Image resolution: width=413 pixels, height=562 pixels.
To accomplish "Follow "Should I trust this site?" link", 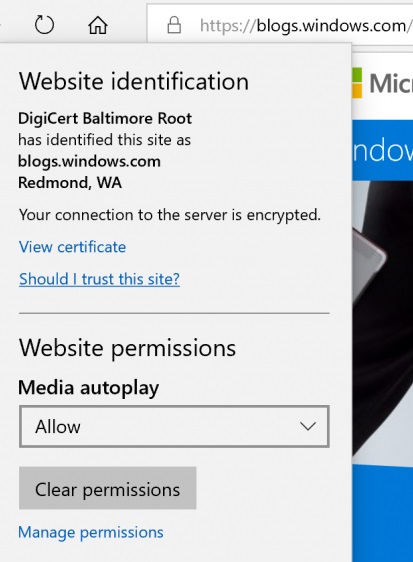I will (x=99, y=279).
